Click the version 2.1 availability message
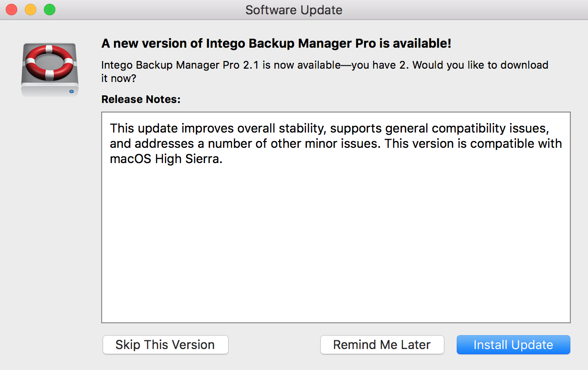Screen dimensions: 588x370 (325, 71)
